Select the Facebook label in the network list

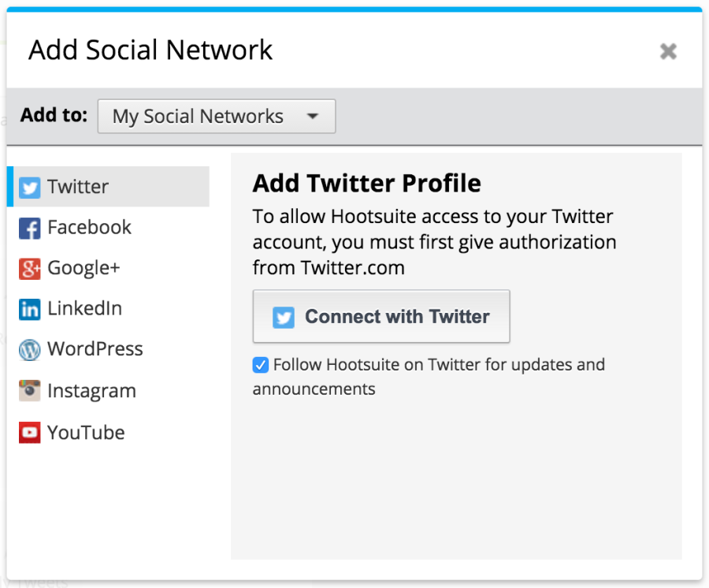90,227
